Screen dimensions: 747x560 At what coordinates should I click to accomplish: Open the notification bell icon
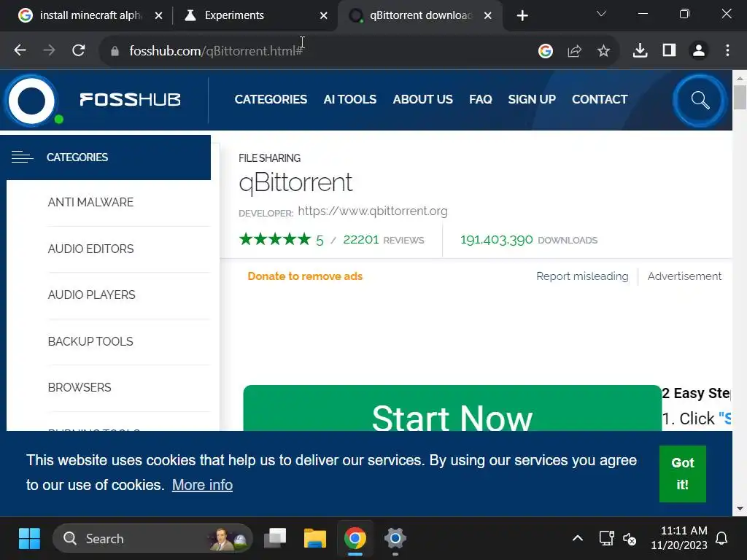coord(721,539)
